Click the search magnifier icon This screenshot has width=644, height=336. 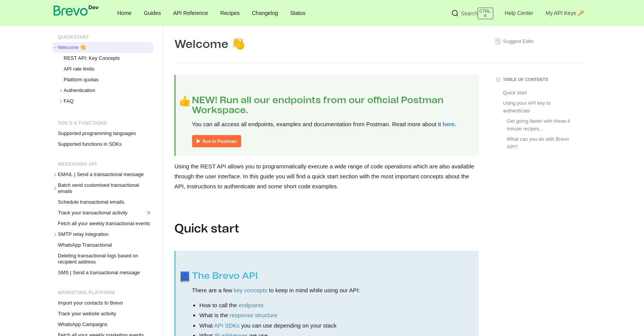click(x=455, y=13)
